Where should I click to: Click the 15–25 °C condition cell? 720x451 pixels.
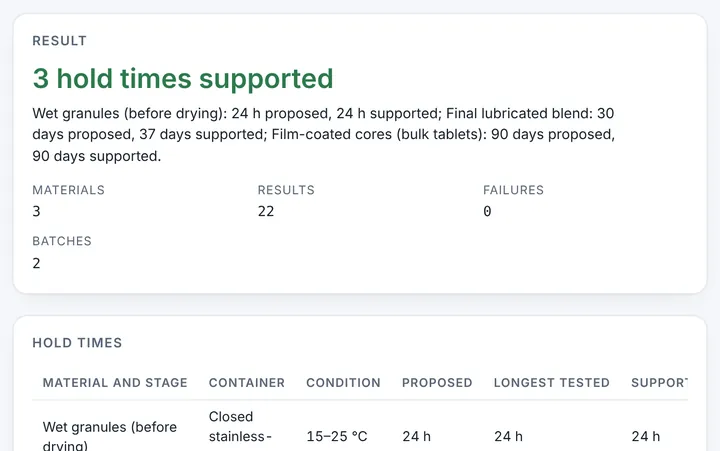pos(337,436)
